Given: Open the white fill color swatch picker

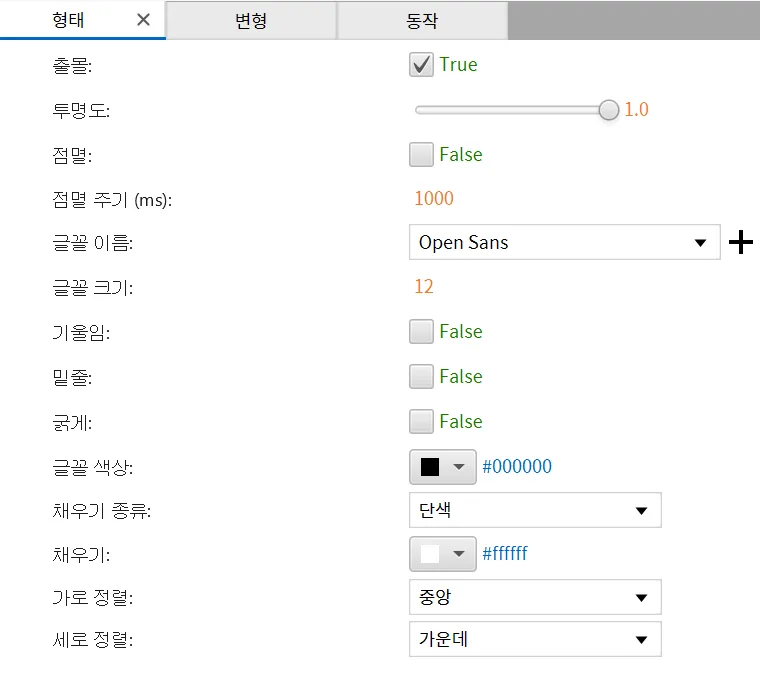Looking at the screenshot, I should point(443,554).
